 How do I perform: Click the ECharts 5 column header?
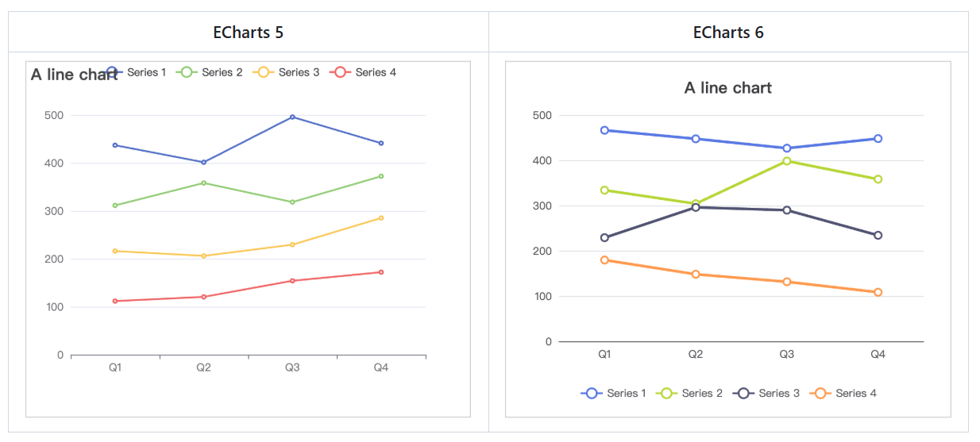248,33
